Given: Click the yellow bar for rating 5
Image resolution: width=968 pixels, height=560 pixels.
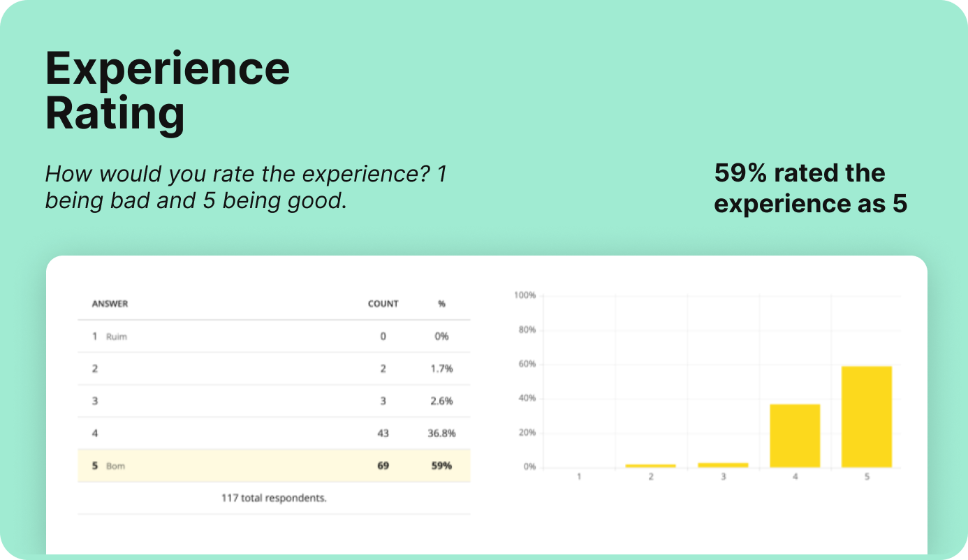Looking at the screenshot, I should pos(866,417).
